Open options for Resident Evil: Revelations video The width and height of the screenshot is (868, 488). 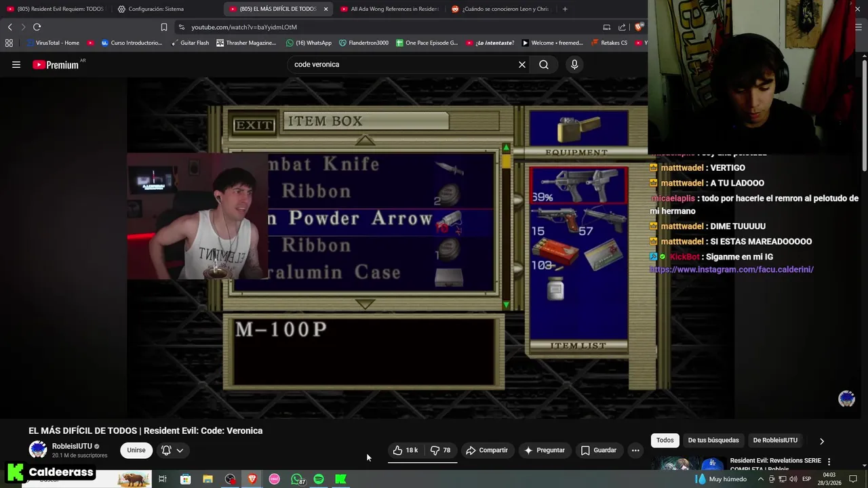[829, 462]
